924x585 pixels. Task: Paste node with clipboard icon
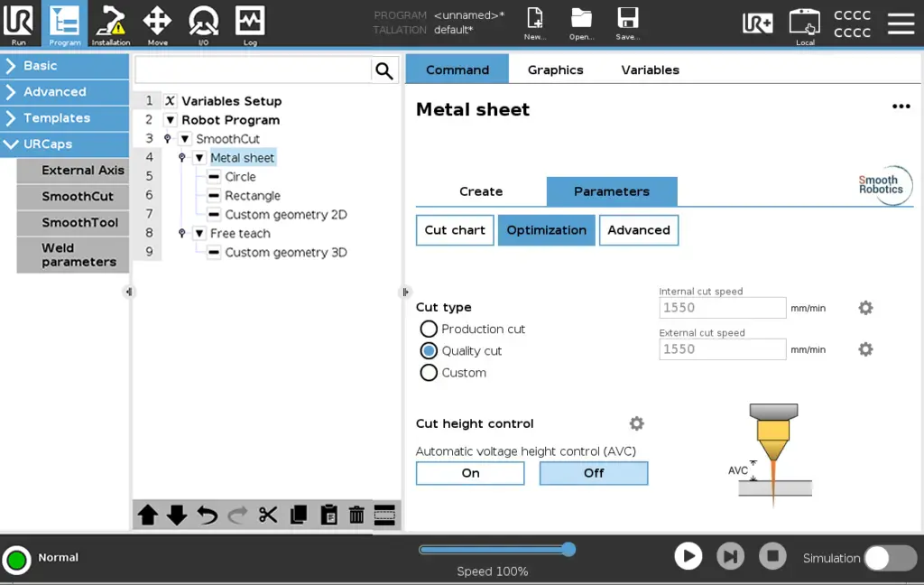coord(328,515)
